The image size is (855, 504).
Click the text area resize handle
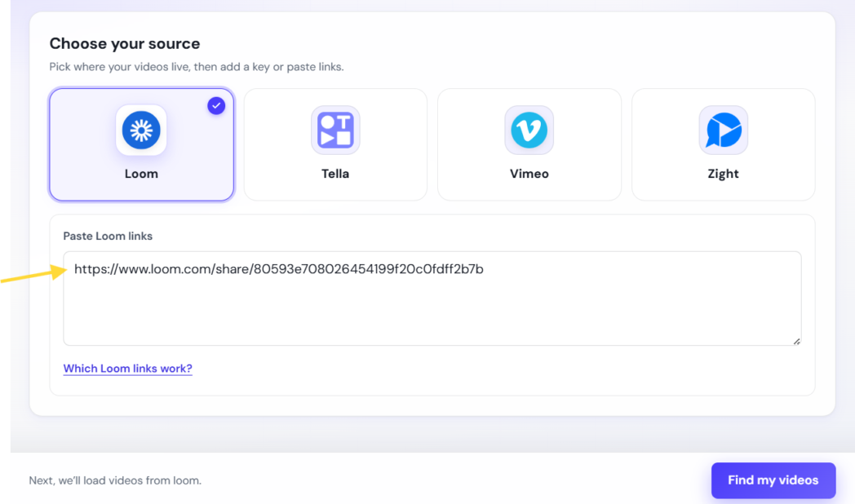coord(796,341)
